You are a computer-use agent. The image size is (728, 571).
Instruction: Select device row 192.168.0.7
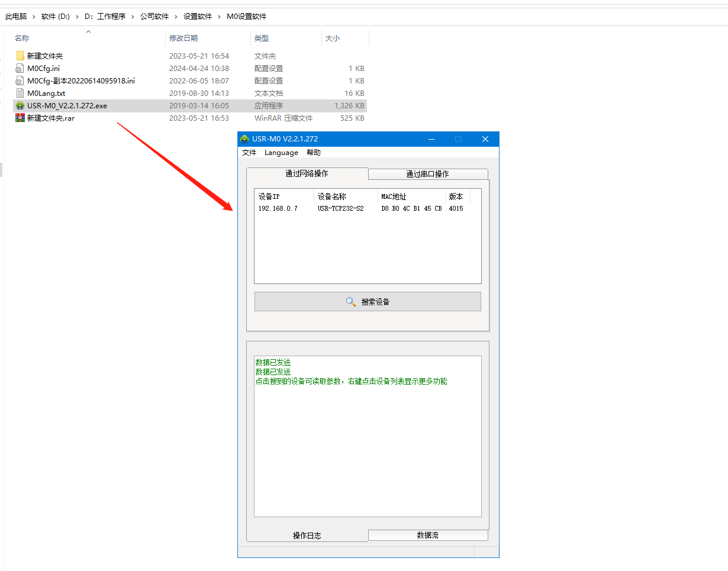point(278,208)
